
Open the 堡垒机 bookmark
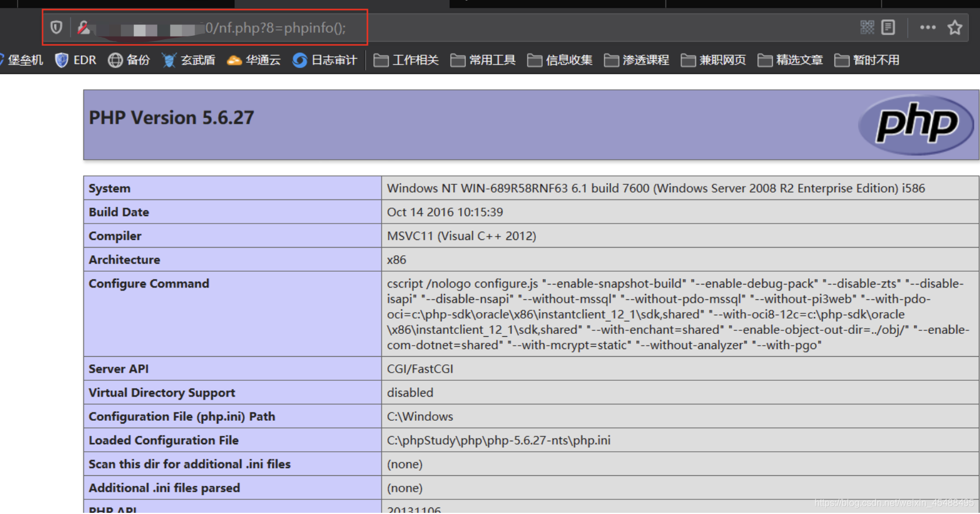click(x=21, y=60)
